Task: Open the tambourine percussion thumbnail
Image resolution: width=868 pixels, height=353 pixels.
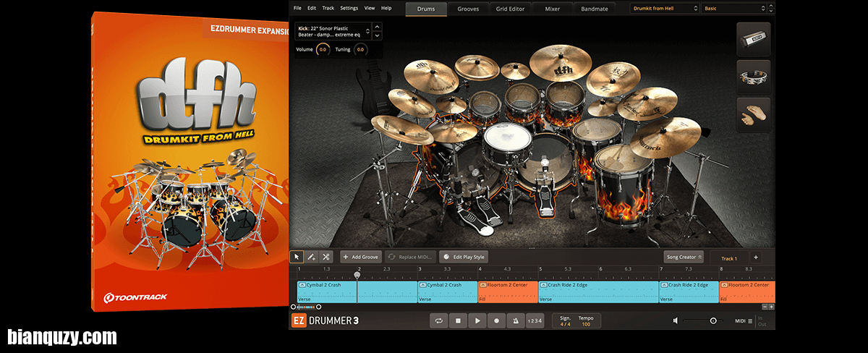Action: (753, 77)
